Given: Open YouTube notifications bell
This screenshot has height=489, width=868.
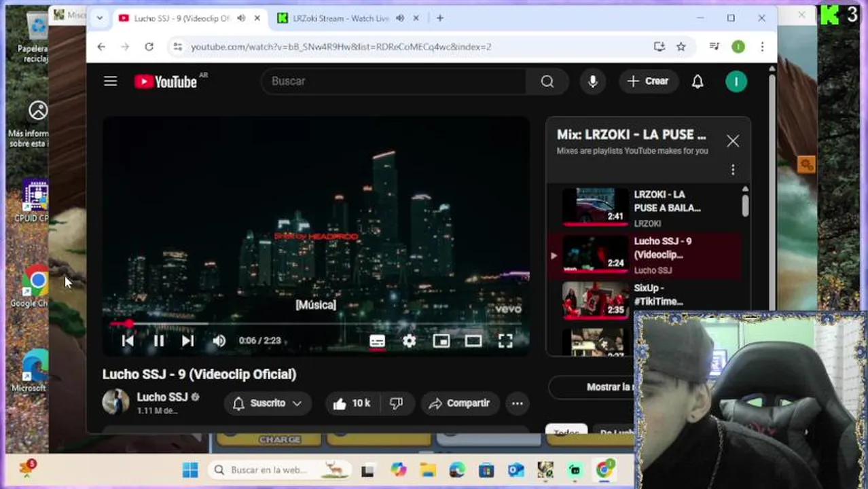Looking at the screenshot, I should (698, 81).
